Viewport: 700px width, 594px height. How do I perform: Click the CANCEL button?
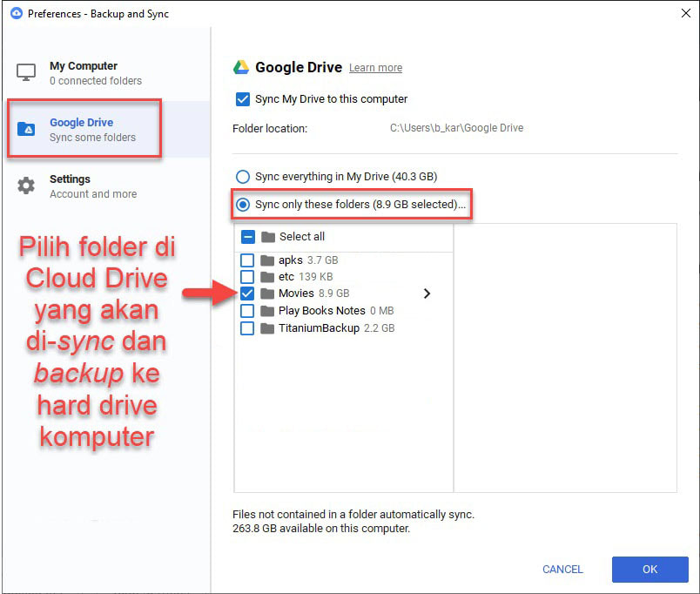click(562, 570)
